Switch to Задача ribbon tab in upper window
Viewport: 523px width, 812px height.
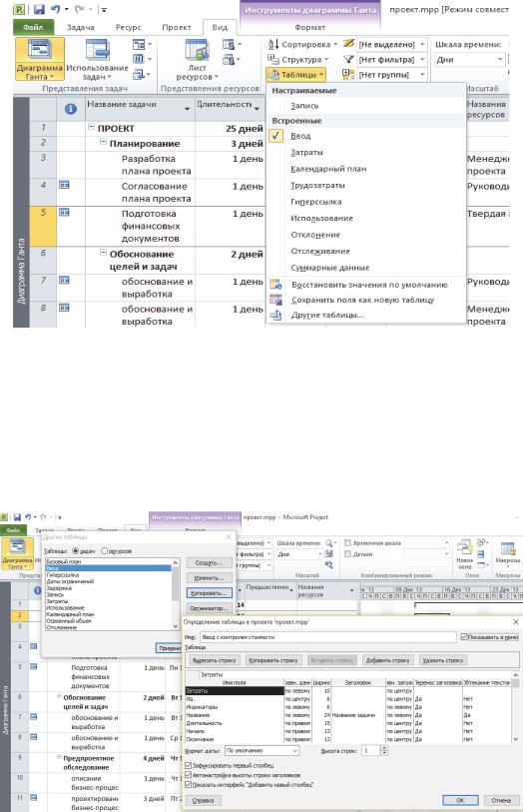[x=81, y=27]
